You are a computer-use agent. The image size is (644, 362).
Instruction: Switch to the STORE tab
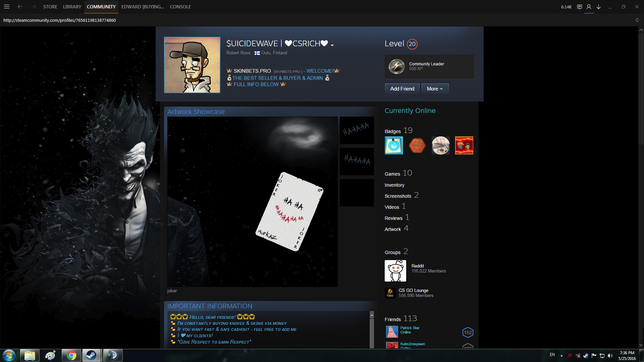(x=50, y=7)
